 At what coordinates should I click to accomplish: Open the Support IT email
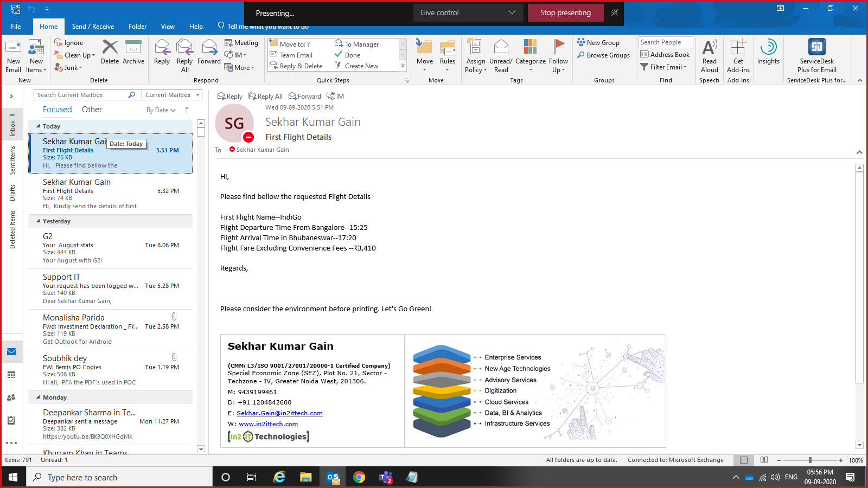point(111,289)
